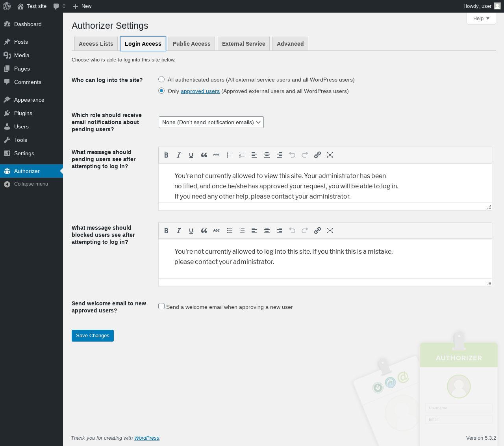Click Align right in pending users editor
The width and height of the screenshot is (504, 446).
click(280, 155)
